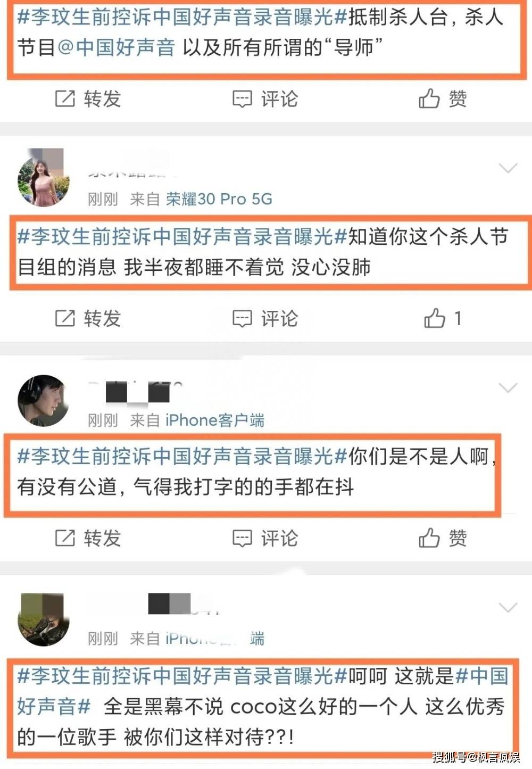This screenshot has height=769, width=532.
Task: Open the chevron menu on the last post
Action: (508, 608)
